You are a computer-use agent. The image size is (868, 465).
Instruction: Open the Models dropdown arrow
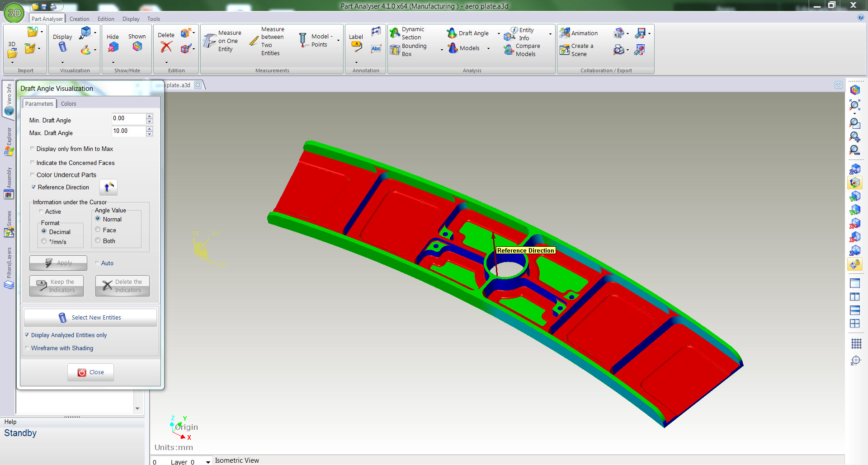(x=488, y=48)
